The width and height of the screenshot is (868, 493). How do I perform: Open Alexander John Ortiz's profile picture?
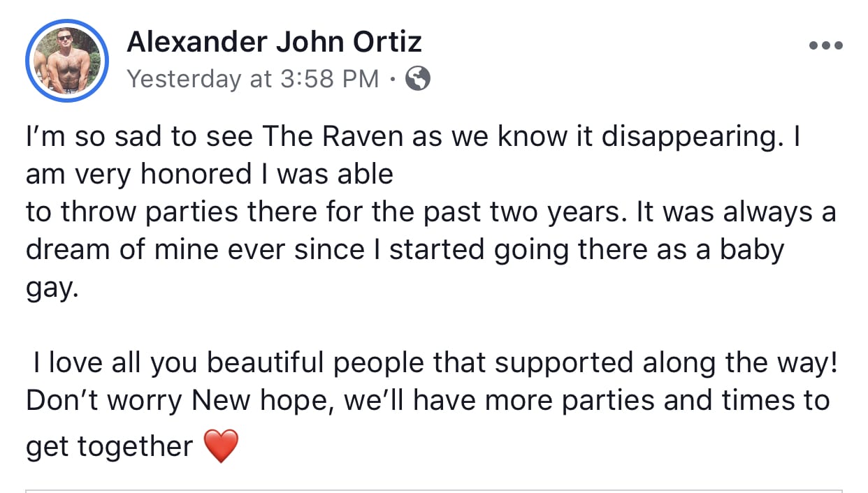tap(66, 62)
